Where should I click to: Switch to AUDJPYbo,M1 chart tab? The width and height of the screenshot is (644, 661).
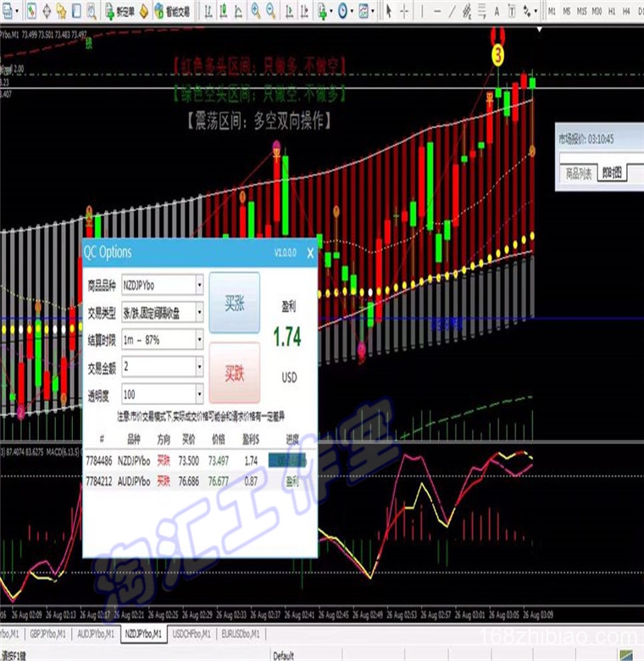pyautogui.click(x=96, y=634)
